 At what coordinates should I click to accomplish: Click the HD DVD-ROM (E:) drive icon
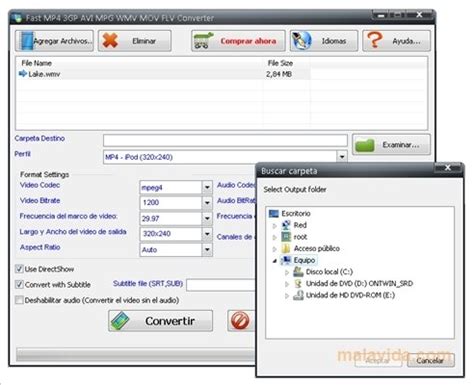298,295
